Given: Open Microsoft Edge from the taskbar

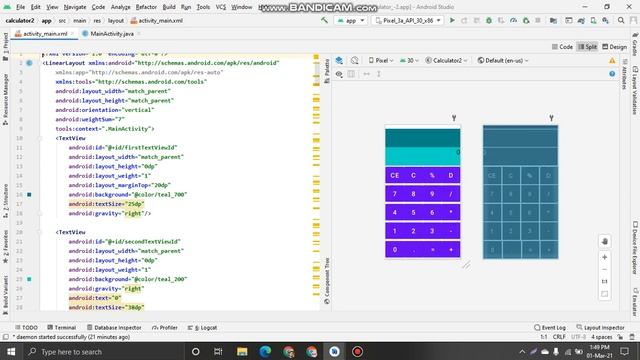Looking at the screenshot, I should (x=265, y=351).
